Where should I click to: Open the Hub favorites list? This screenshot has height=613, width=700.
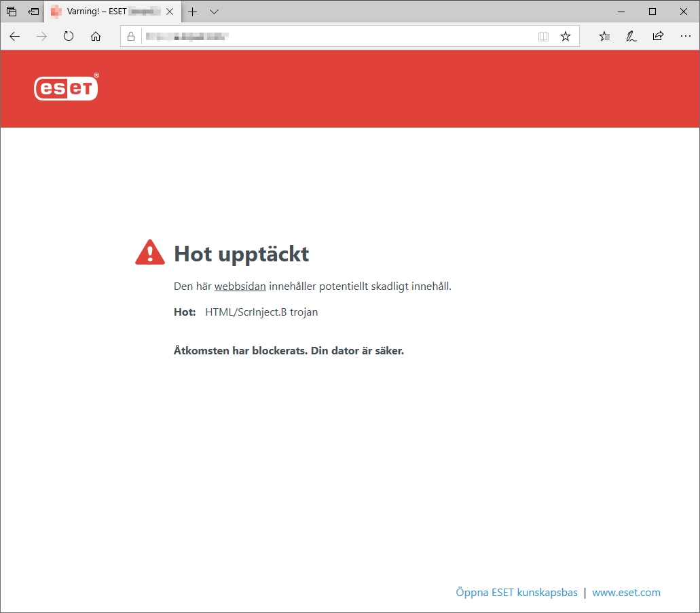pos(604,36)
